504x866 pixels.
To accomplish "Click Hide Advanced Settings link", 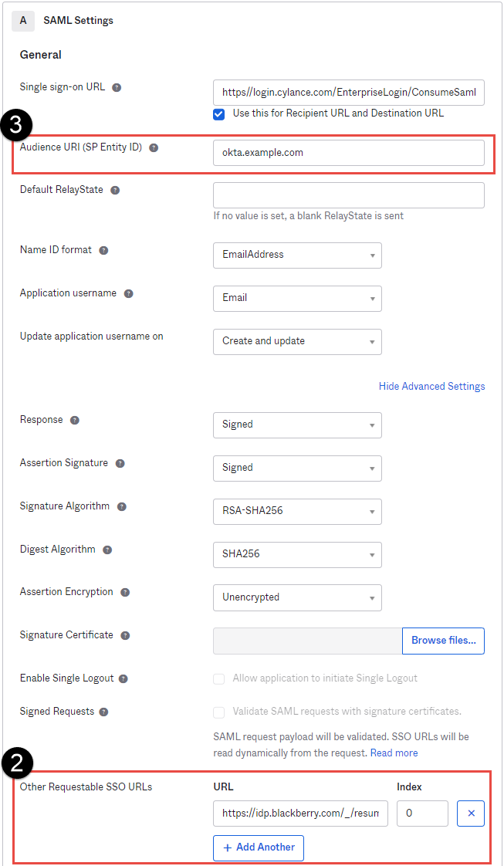I will coord(431,386).
